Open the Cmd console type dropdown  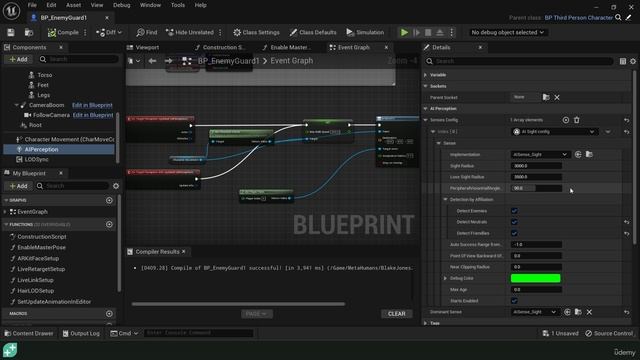point(124,333)
